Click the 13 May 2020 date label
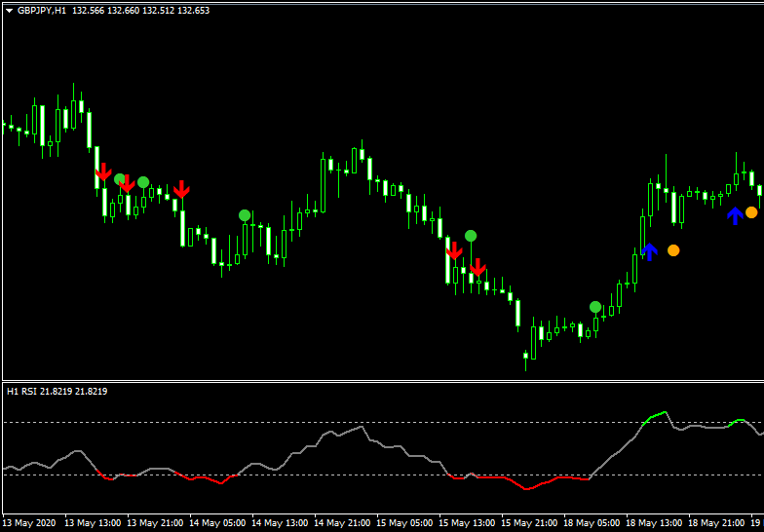This screenshot has width=764, height=532. (x=30, y=523)
